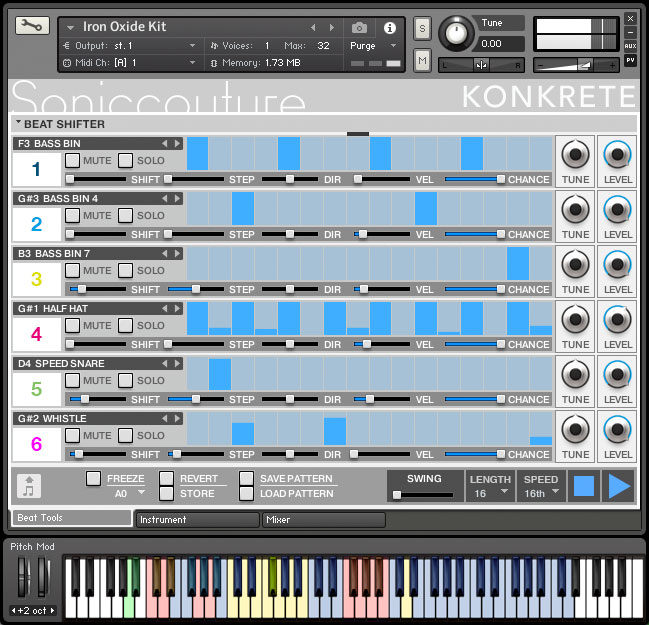Viewport: 649px width, 625px height.
Task: Adjust track 1 CHANCE slider
Action: 475,179
